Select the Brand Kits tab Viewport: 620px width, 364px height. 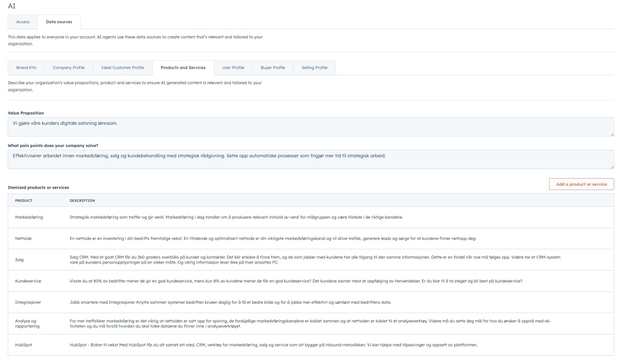[26, 68]
